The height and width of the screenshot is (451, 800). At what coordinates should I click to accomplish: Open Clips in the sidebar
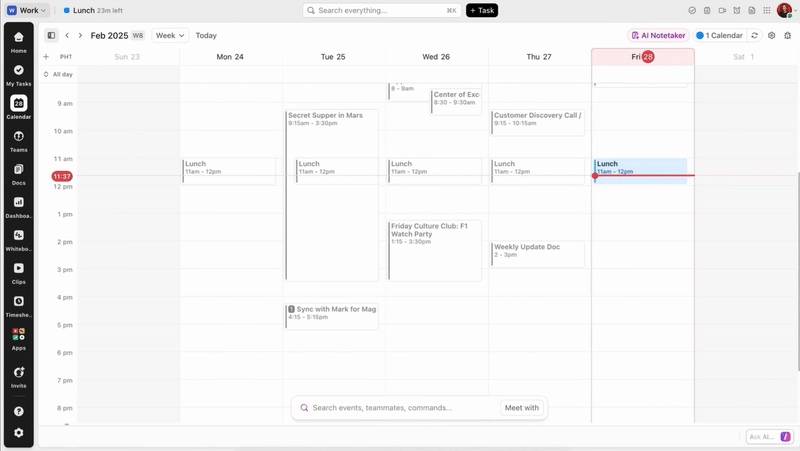[18, 269]
